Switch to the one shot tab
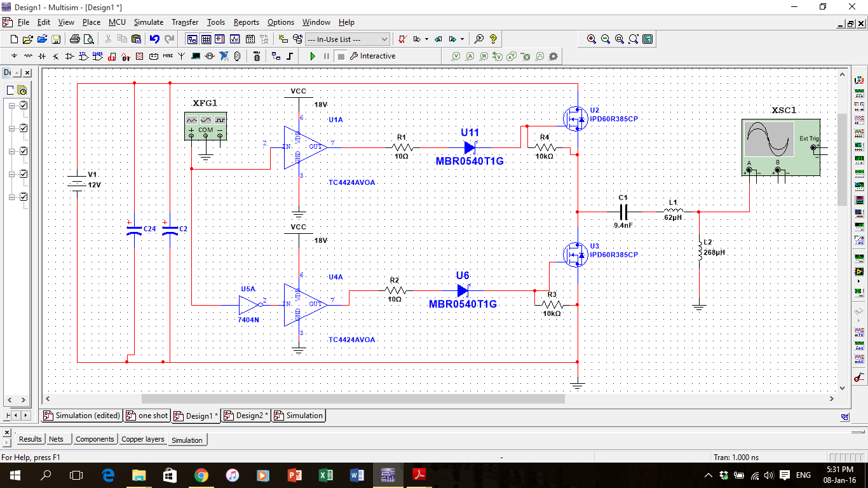The height and width of the screenshot is (488, 868). (147, 416)
